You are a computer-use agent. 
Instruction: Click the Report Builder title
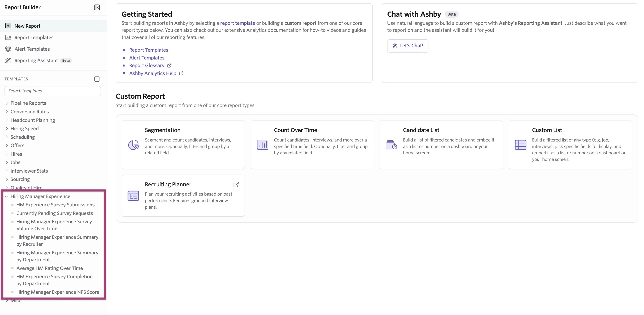(23, 7)
